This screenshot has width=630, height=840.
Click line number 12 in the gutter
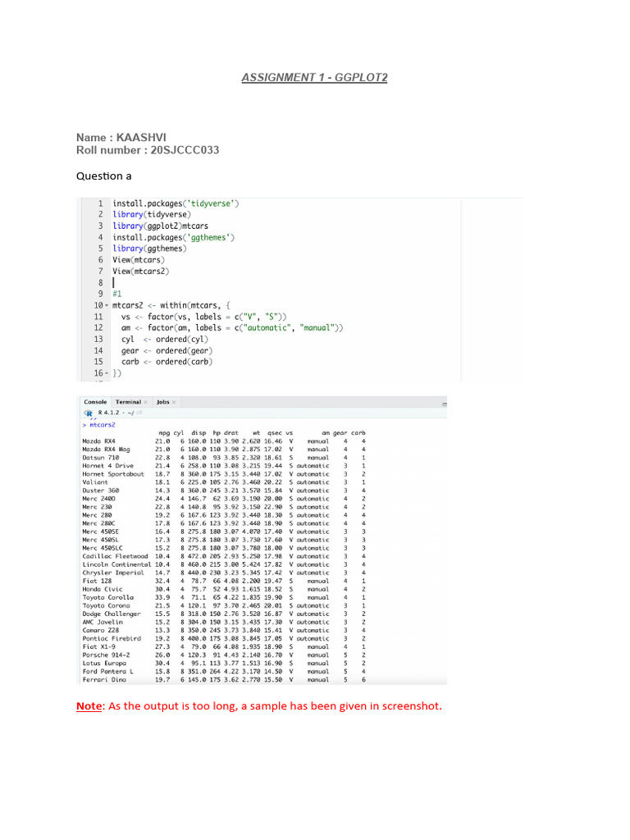click(x=98, y=328)
